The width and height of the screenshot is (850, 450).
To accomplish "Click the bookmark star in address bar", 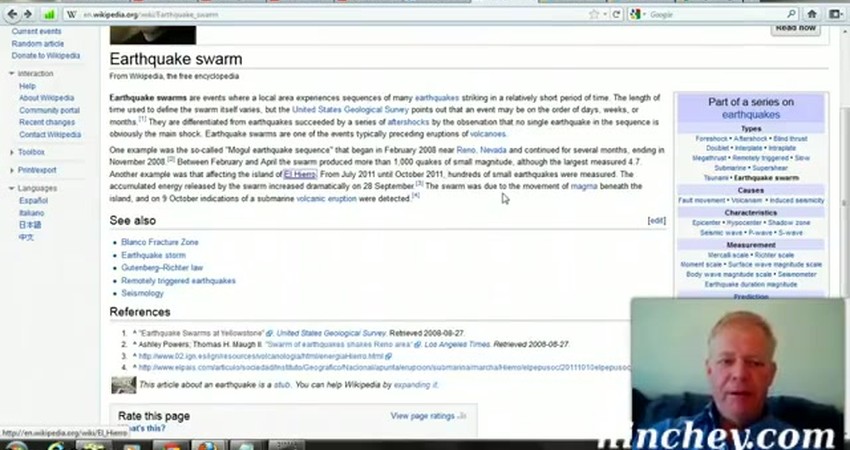I will click(x=595, y=15).
